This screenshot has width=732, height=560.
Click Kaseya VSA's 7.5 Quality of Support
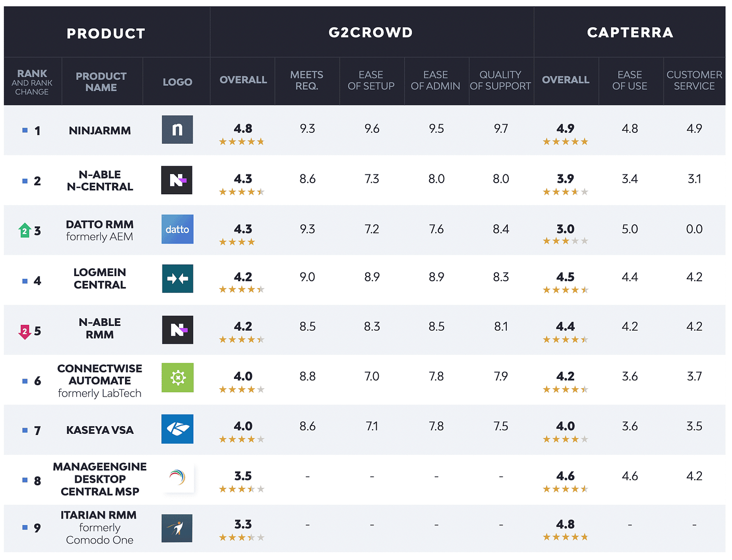click(x=501, y=427)
